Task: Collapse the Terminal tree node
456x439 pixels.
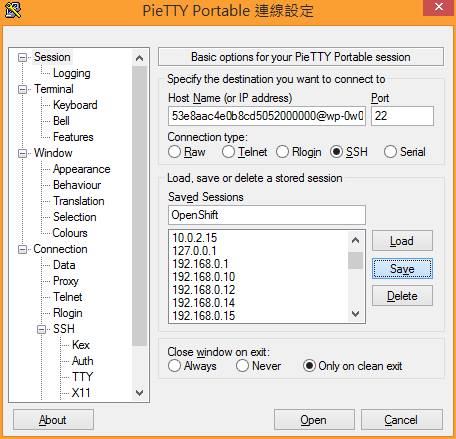Action: pyautogui.click(x=22, y=89)
